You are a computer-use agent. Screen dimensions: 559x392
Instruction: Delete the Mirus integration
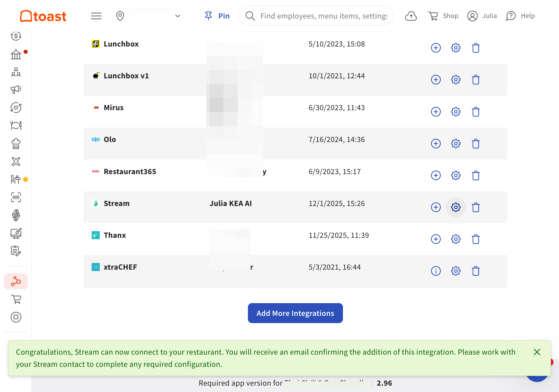pos(476,112)
